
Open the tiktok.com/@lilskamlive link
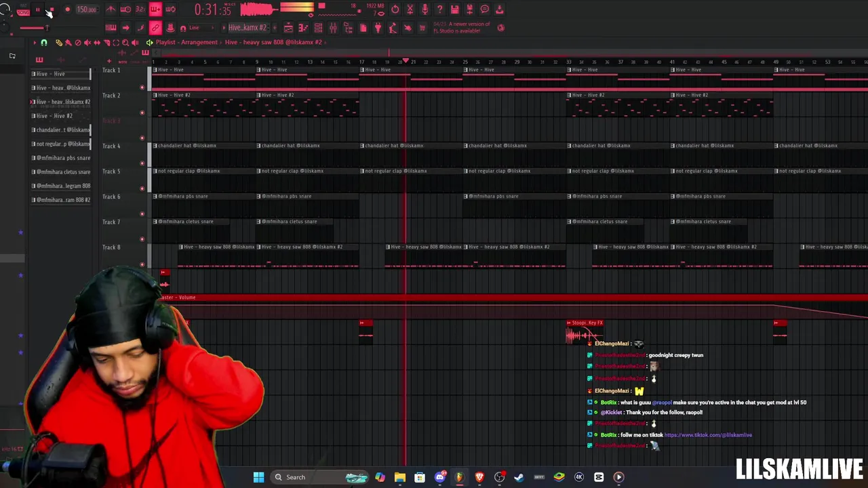click(x=708, y=435)
